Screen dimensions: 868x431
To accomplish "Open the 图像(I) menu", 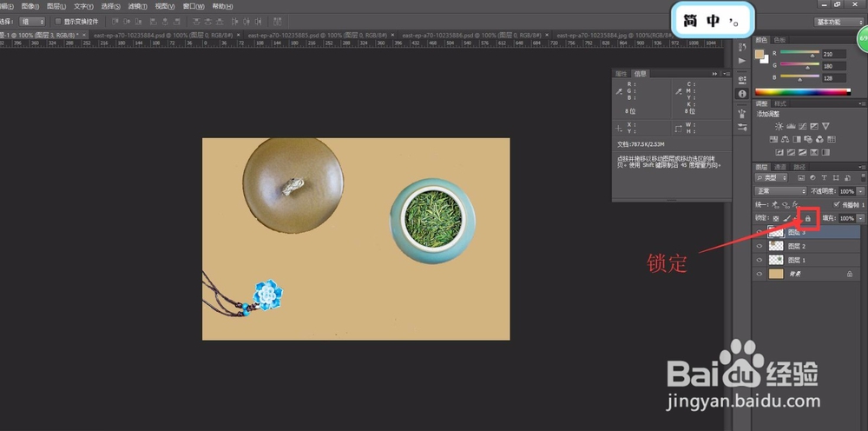I will click(x=30, y=6).
